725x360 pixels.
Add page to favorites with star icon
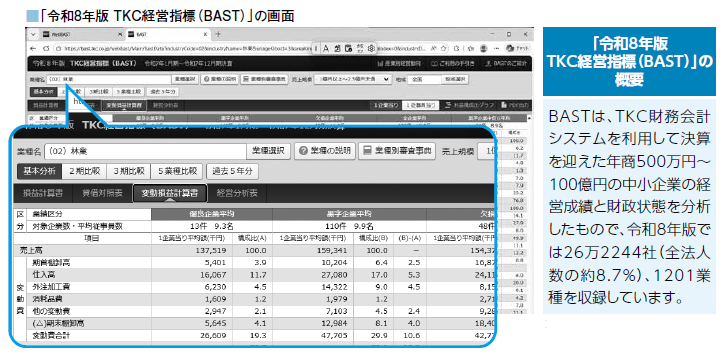coord(444,48)
